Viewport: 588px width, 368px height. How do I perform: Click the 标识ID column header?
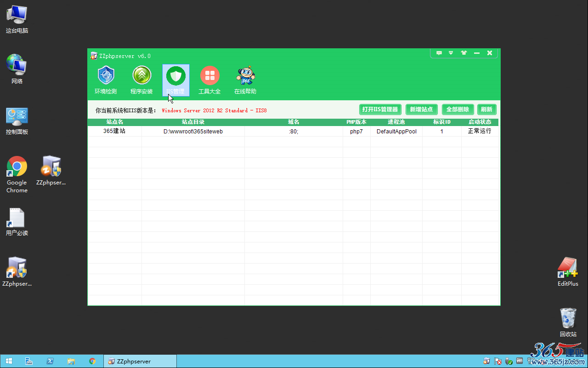[x=442, y=122]
